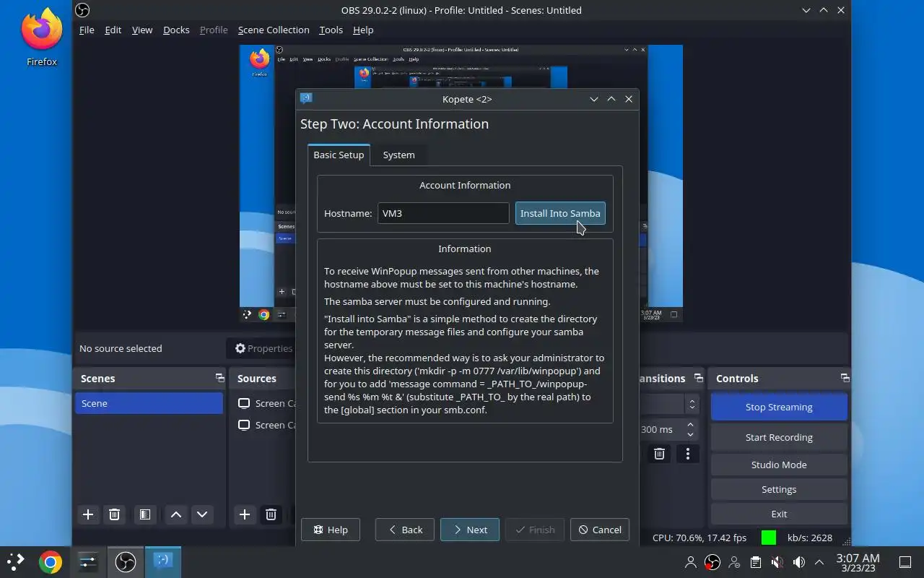Remove the transition using its trash icon
The width and height of the screenshot is (924, 578).
(x=659, y=454)
